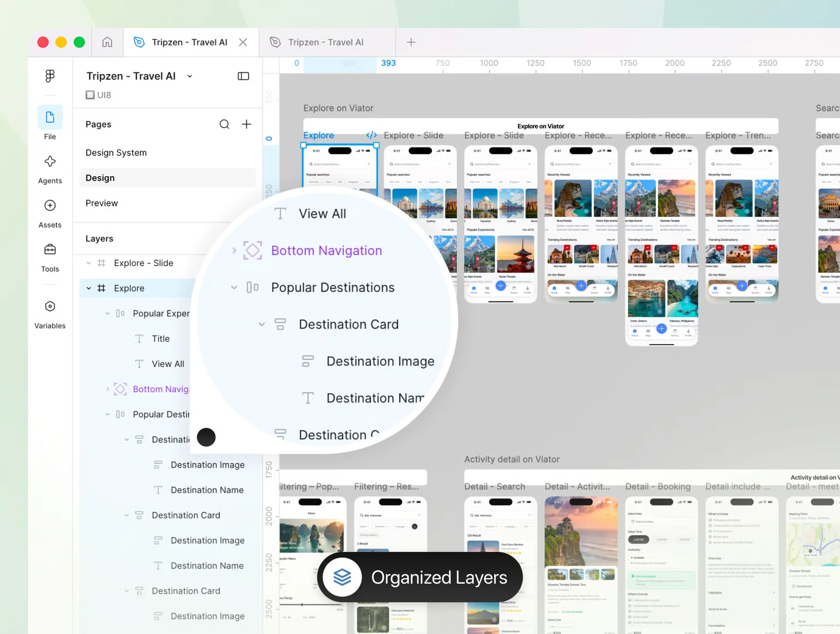This screenshot has width=840, height=634.
Task: Open the Figma main menu logo
Action: [50, 76]
